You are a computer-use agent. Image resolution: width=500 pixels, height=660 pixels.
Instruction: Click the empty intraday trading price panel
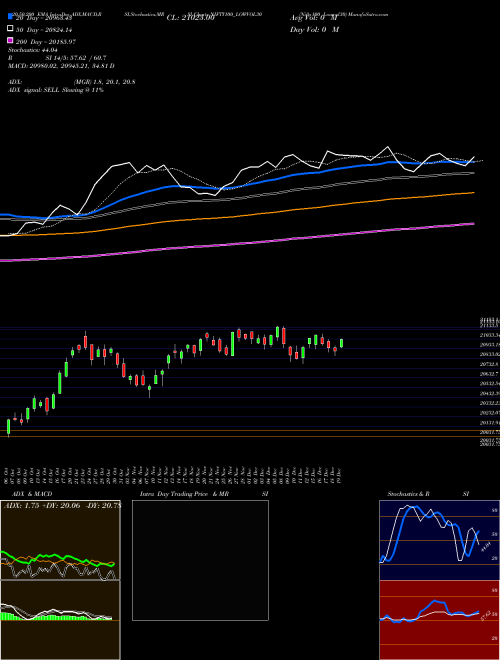click(200, 560)
